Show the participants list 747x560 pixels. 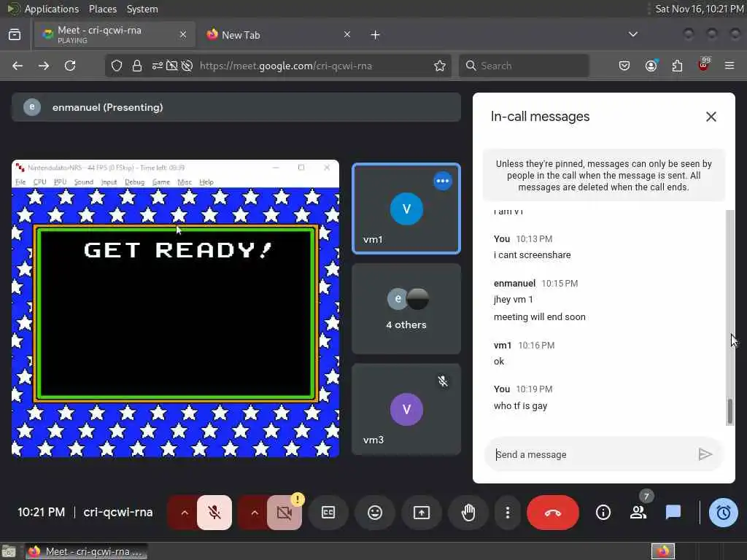638,513
